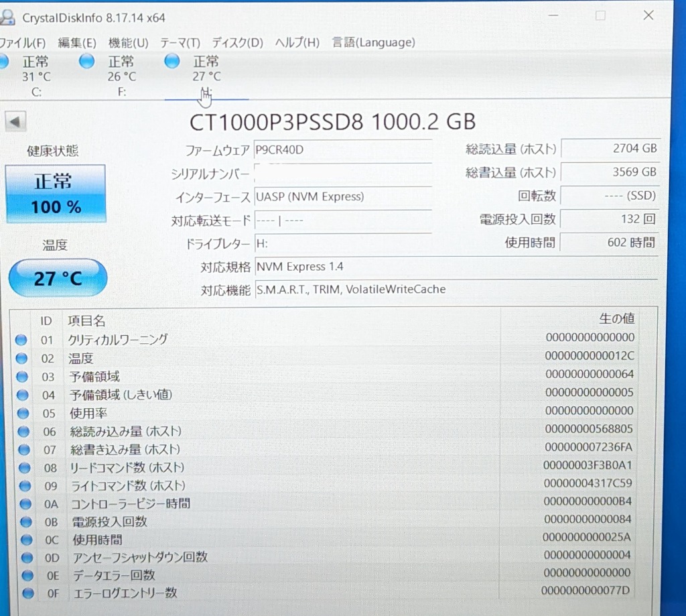Click the transfer mode field
The width and height of the screenshot is (686, 616).
[x=342, y=221]
